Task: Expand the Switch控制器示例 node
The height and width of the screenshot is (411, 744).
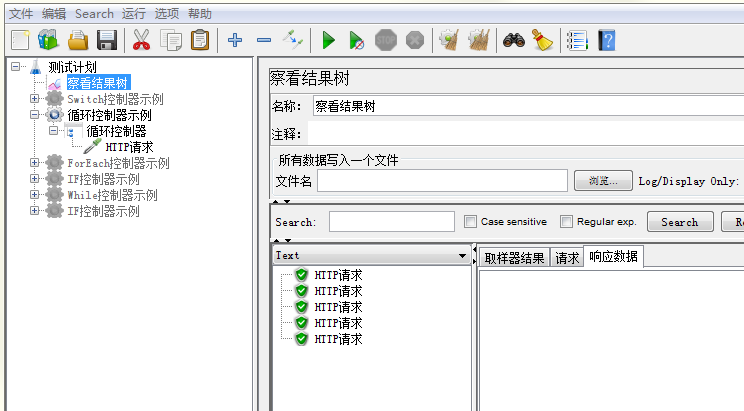Action: (34, 99)
